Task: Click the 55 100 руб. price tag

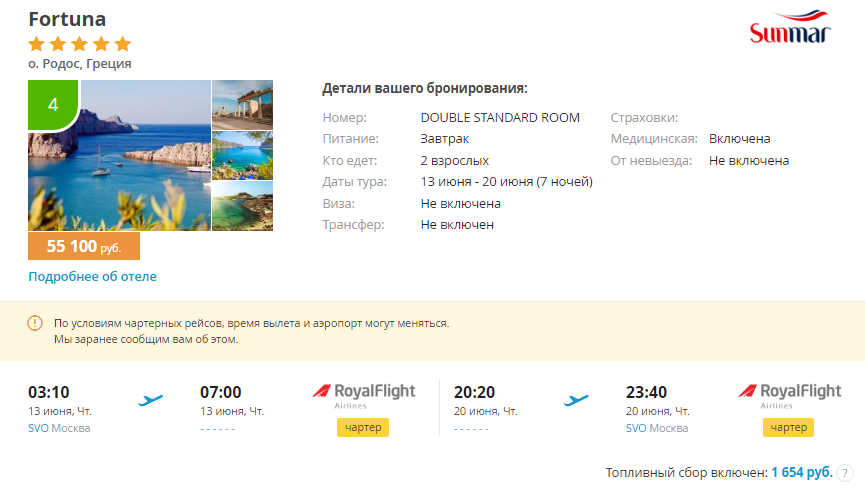Action: pos(84,246)
